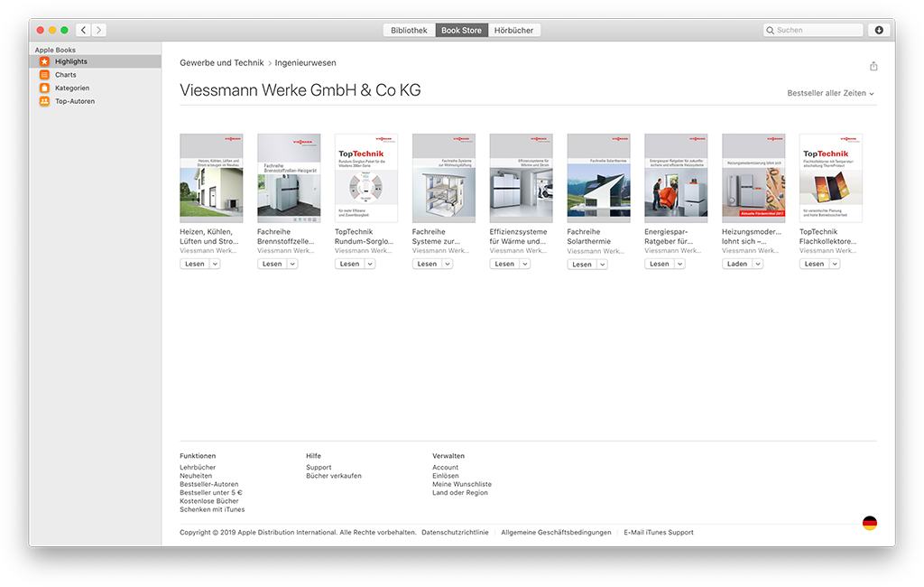
Task: Expand options for Fachreihe Systeme zur book
Action: coord(448,264)
